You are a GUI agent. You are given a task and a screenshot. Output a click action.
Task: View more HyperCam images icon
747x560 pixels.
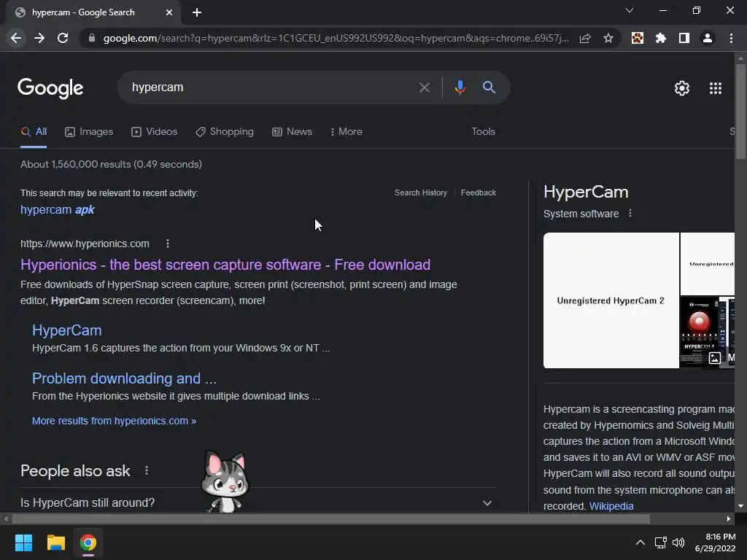pos(715,357)
